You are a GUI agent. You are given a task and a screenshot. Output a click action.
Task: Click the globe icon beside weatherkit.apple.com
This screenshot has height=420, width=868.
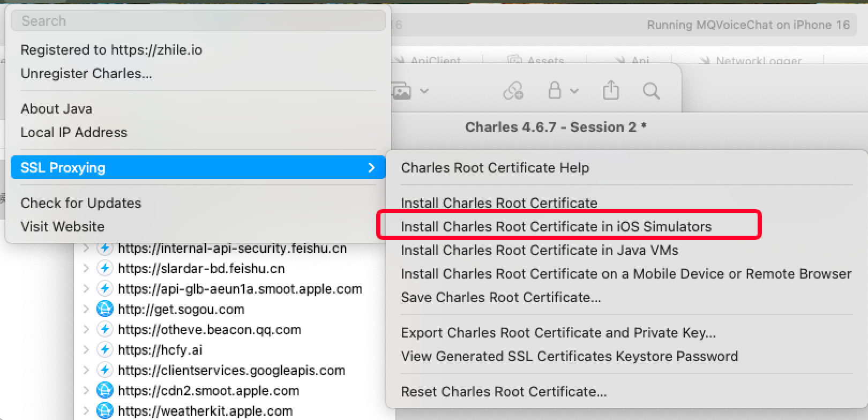[x=105, y=411]
